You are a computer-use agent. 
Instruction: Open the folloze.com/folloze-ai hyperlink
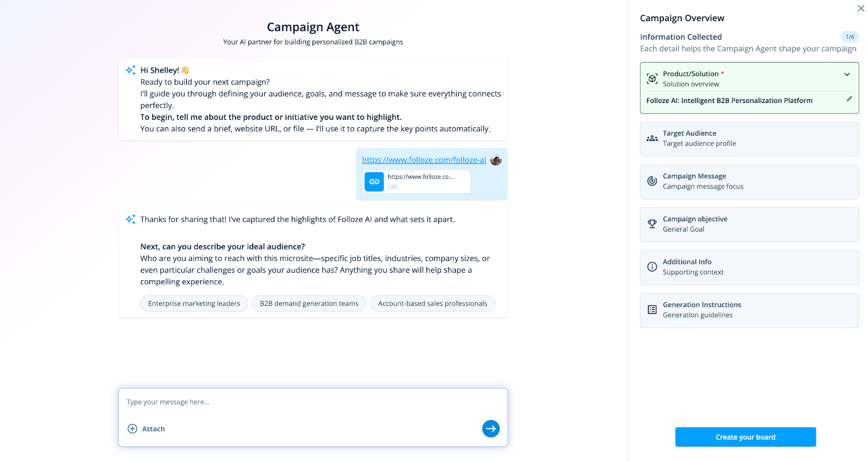pyautogui.click(x=424, y=160)
